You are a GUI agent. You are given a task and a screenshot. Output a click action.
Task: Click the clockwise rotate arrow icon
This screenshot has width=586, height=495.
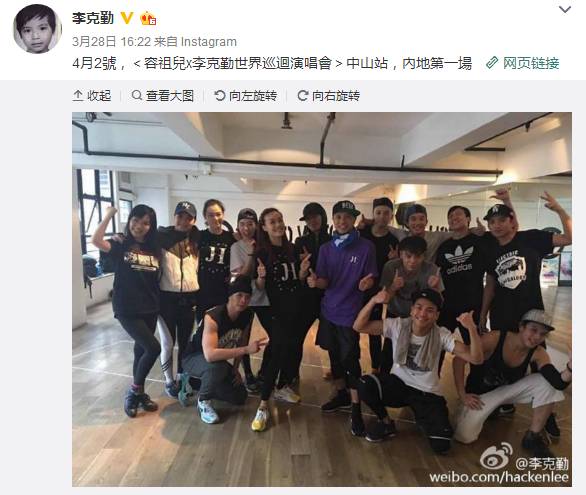[303, 96]
